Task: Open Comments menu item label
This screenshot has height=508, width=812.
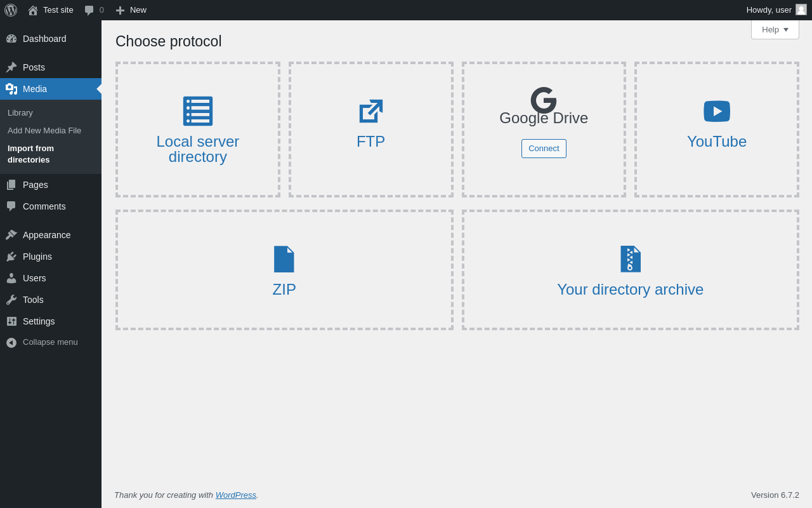Action: [x=44, y=206]
